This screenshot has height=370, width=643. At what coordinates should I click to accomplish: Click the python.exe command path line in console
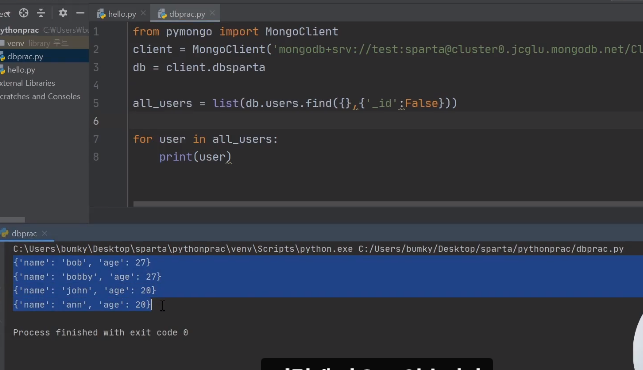pyautogui.click(x=318, y=249)
